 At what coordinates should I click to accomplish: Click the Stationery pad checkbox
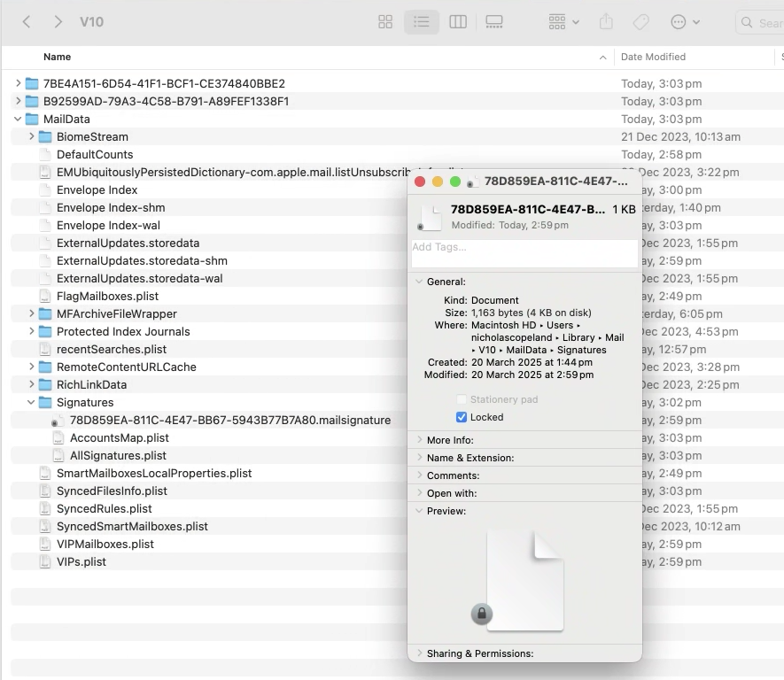tap(462, 399)
